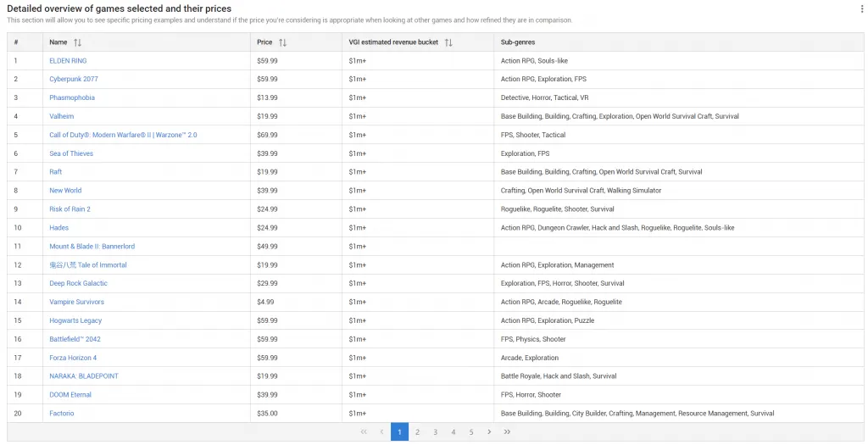Open the Forza Horizon 4 link
The height and width of the screenshot is (445, 868).
(x=73, y=358)
